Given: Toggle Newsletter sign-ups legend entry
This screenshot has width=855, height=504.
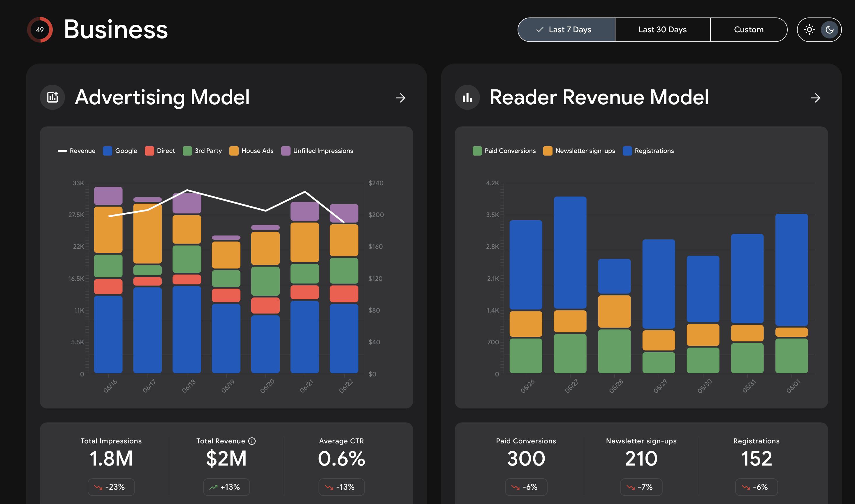Looking at the screenshot, I should [579, 151].
